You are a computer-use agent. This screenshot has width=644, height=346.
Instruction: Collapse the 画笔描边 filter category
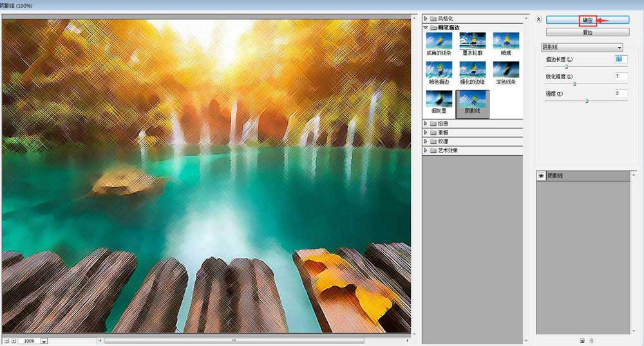click(x=426, y=28)
